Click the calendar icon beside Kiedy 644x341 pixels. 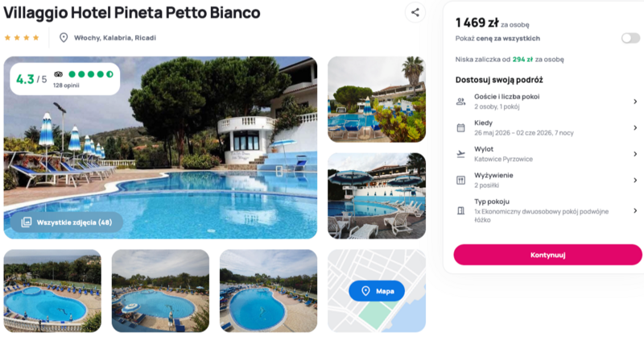460,127
